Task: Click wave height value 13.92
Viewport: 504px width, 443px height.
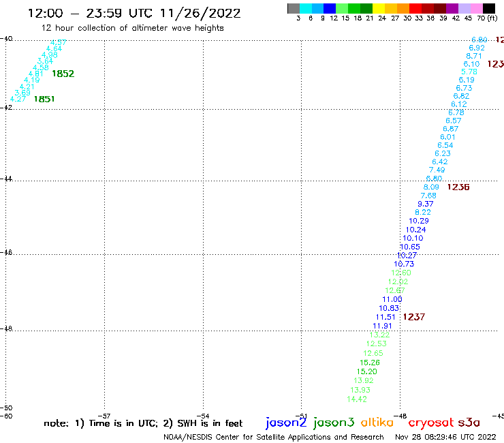Action: pos(364,380)
